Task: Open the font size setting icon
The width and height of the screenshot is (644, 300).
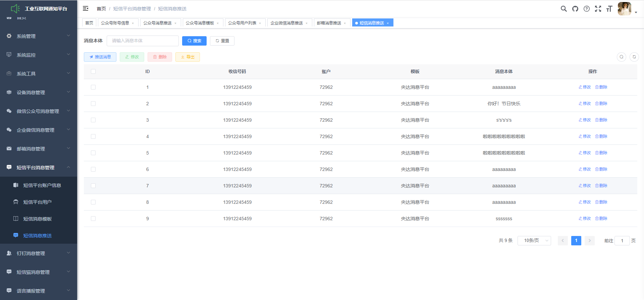Action: click(x=609, y=9)
